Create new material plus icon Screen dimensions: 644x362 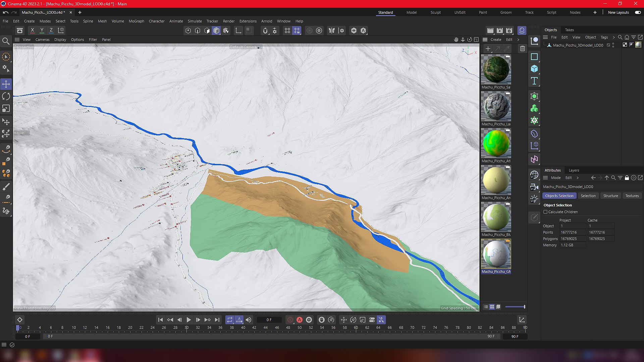click(x=488, y=49)
